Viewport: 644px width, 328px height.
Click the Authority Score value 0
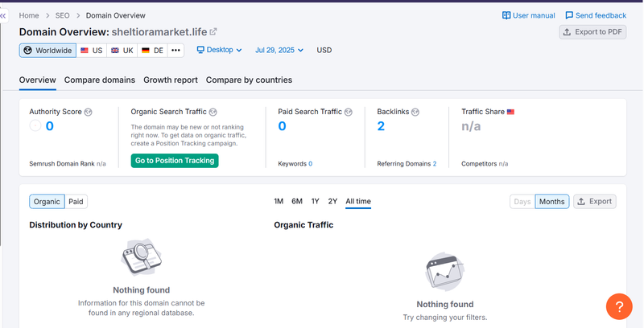click(49, 126)
